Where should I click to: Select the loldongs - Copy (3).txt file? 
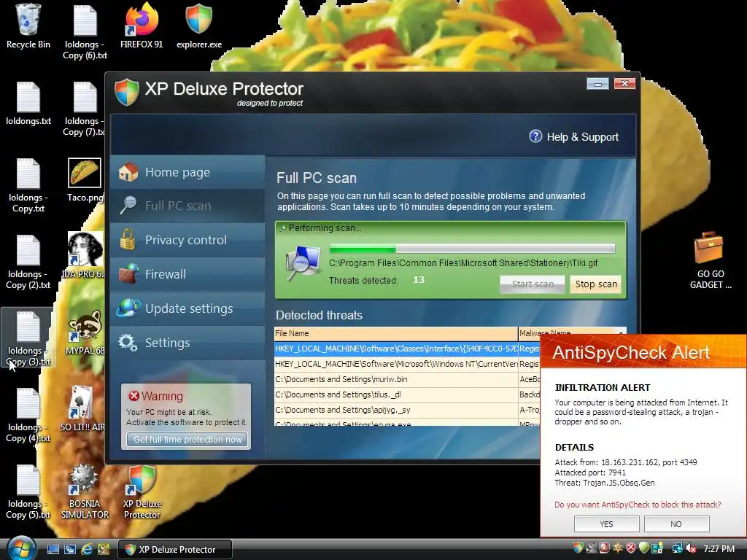click(x=28, y=338)
